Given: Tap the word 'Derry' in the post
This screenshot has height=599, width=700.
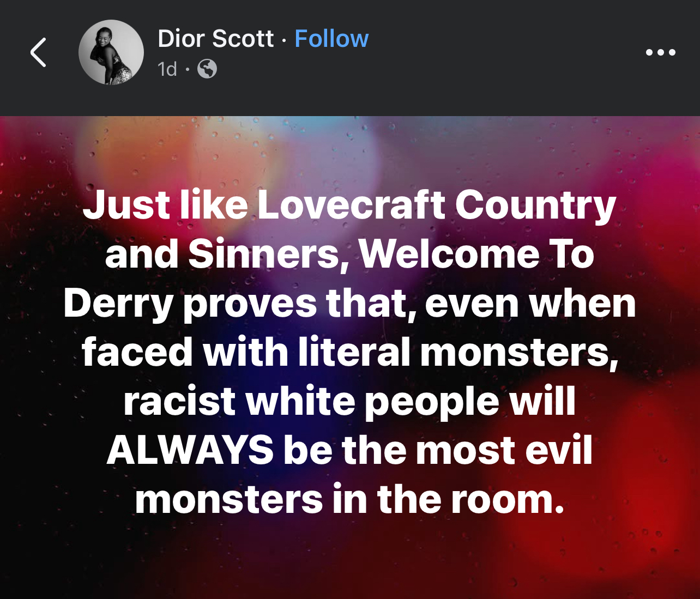Looking at the screenshot, I should click(x=118, y=304).
